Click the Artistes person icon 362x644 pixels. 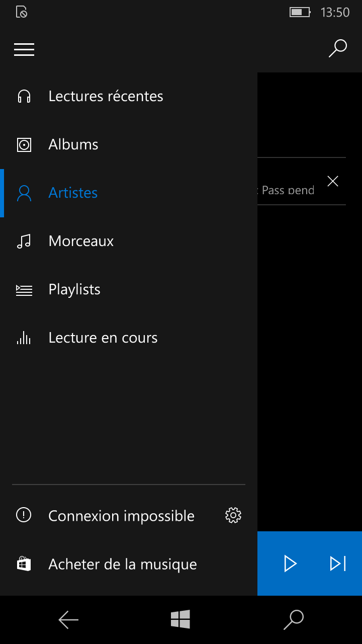24,193
